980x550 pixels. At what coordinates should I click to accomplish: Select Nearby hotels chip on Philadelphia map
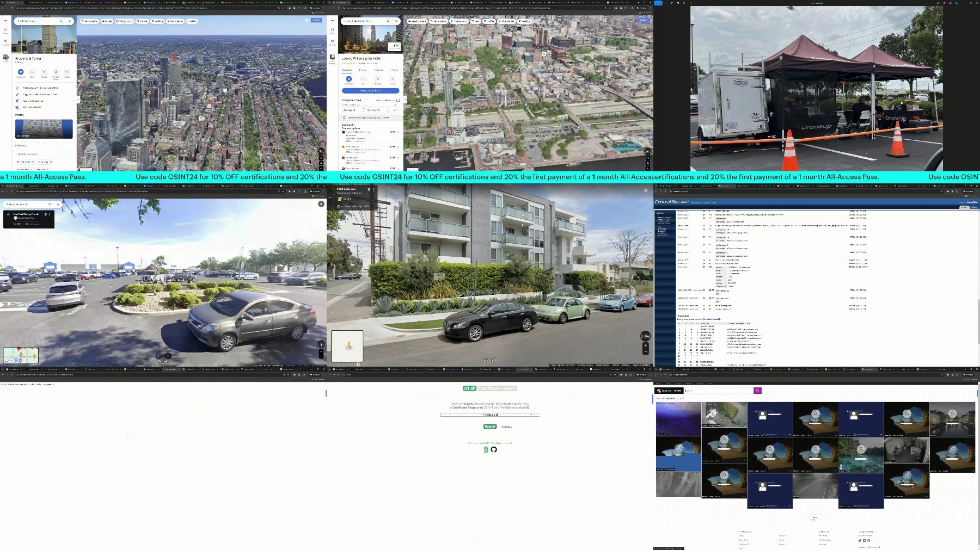pyautogui.click(x=417, y=21)
